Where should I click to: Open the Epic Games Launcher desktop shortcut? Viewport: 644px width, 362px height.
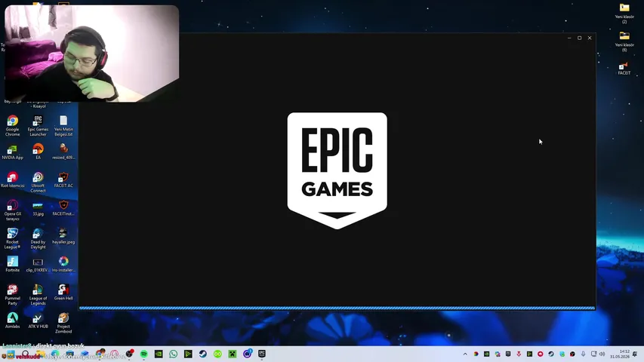tap(38, 125)
